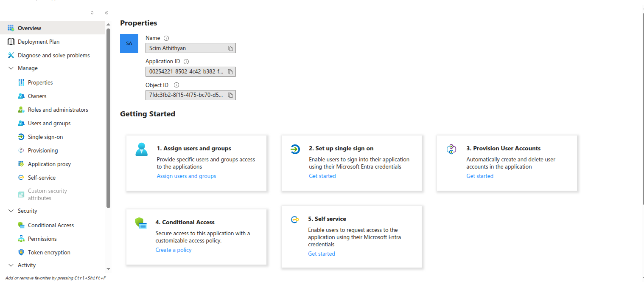The height and width of the screenshot is (282, 644).
Task: Click the Single sign-on arrow icon in sidebar
Action: pos(21,137)
